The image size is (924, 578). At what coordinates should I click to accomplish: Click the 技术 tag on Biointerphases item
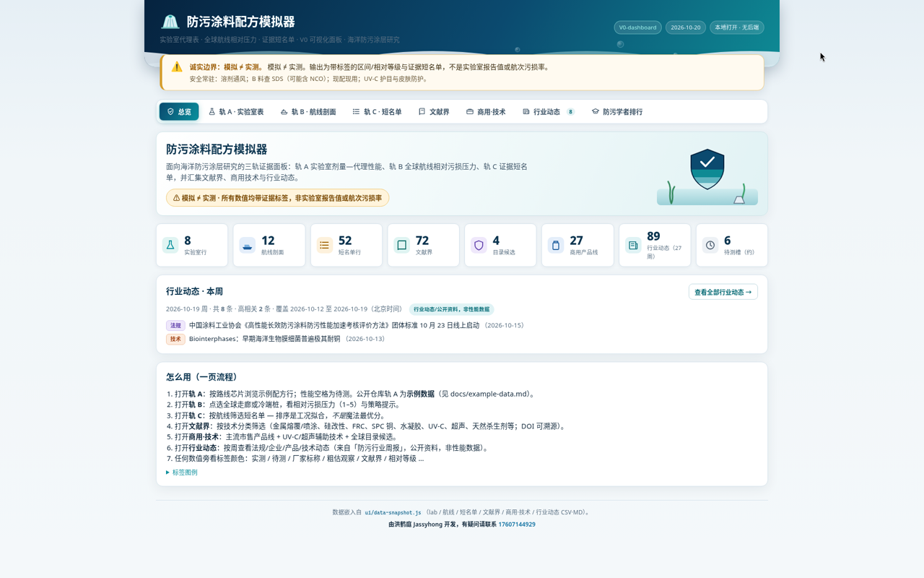[x=175, y=339]
